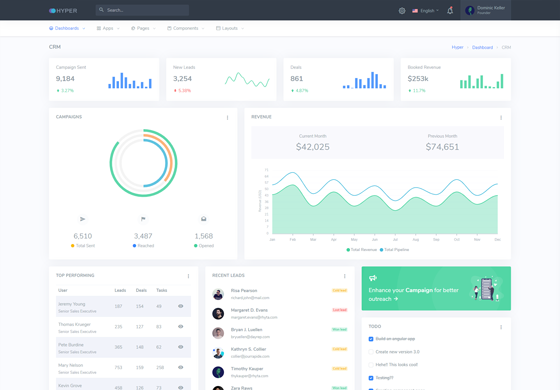Viewport: 560px width, 390px height.
Task: Expand the English language dropdown
Action: tap(425, 11)
